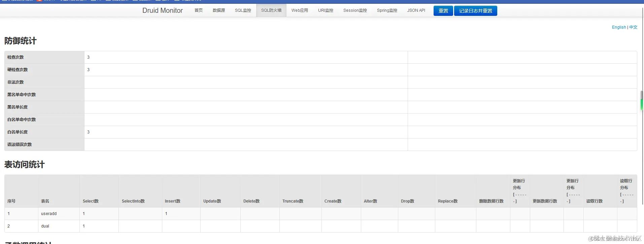
Task: Click the 黑名单命中次数 row label
Action: point(22,95)
